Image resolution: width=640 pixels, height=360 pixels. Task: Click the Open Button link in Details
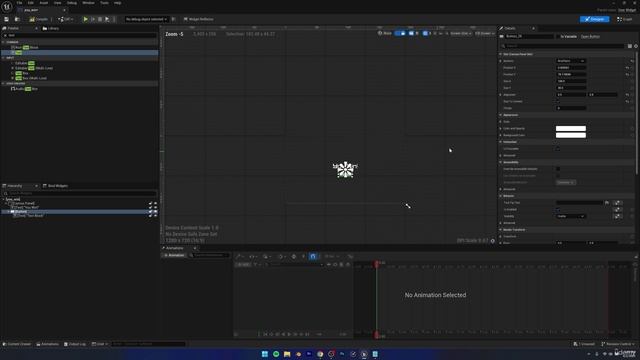[x=590, y=36]
